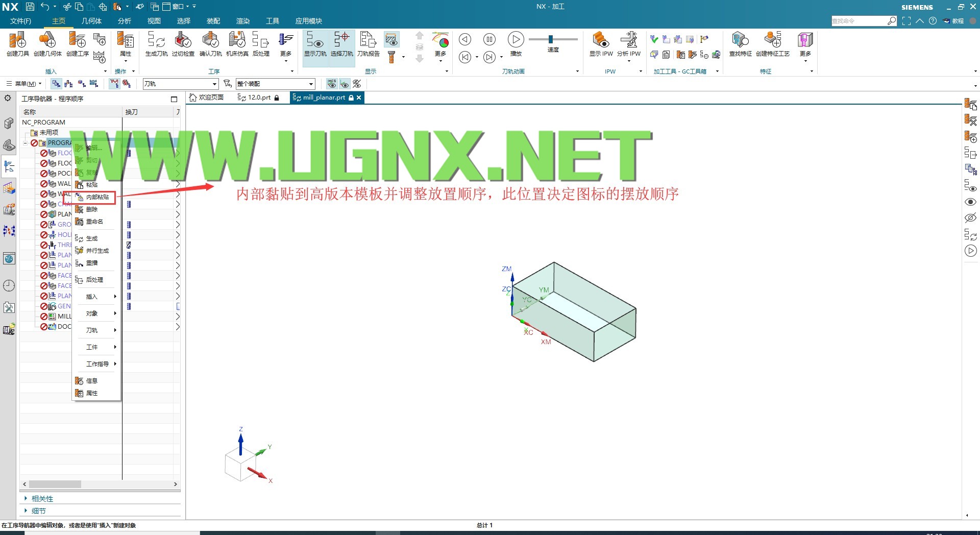Open the 文件(F) menu
This screenshot has width=980, height=535.
coord(20,21)
